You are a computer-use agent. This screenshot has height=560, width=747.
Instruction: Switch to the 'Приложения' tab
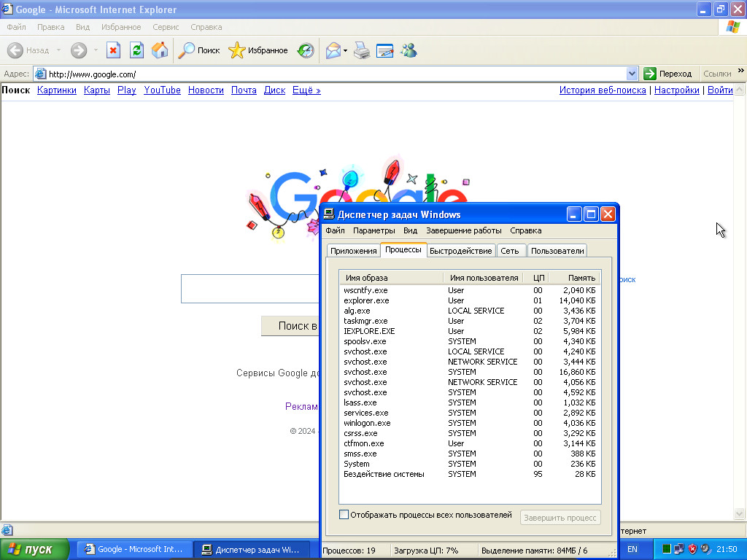(x=354, y=251)
